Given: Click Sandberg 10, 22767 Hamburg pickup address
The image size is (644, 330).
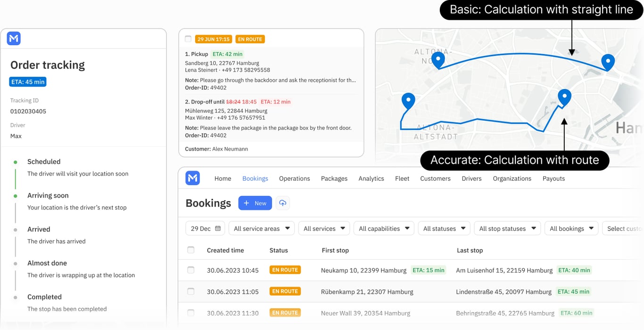Looking at the screenshot, I should pos(222,63).
